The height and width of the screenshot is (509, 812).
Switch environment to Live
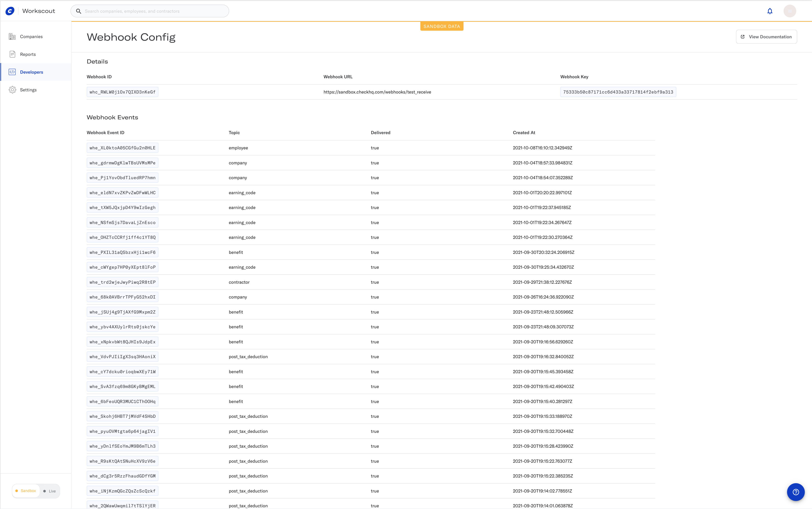coord(50,491)
